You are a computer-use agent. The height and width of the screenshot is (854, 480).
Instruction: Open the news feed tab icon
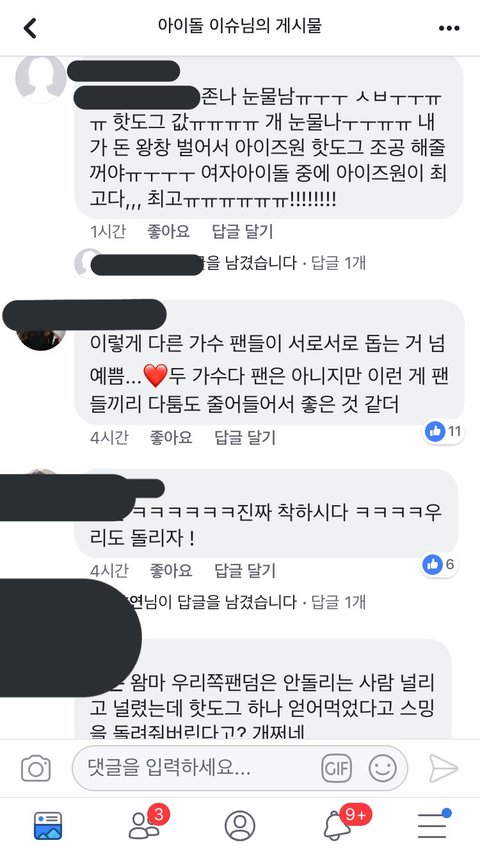click(x=48, y=825)
